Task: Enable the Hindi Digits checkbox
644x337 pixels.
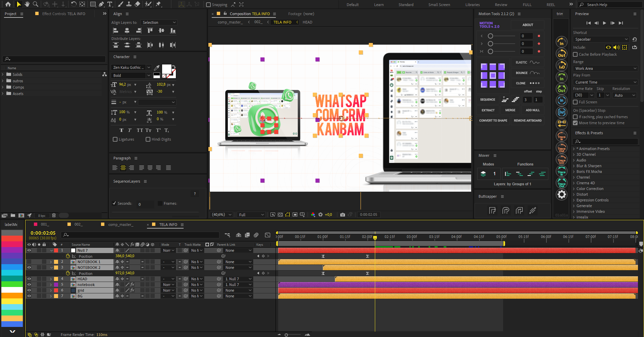Action: click(x=148, y=139)
